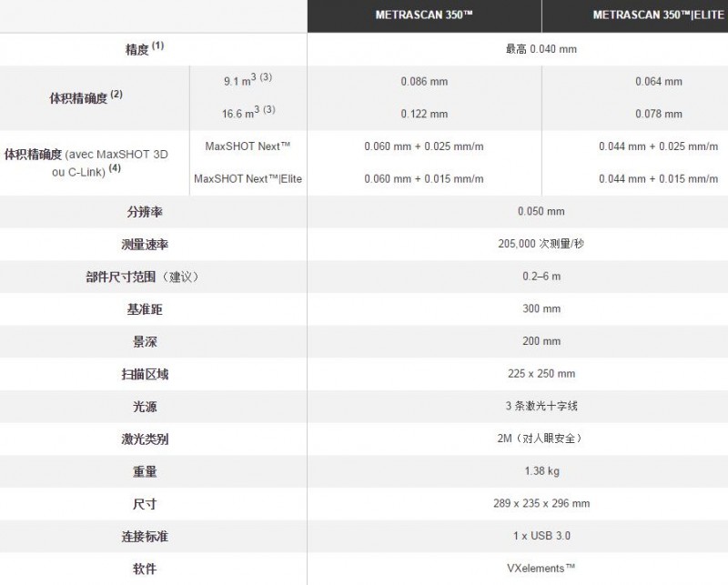Click the 16.6 m³ volume label
The image size is (728, 585).
point(248,112)
